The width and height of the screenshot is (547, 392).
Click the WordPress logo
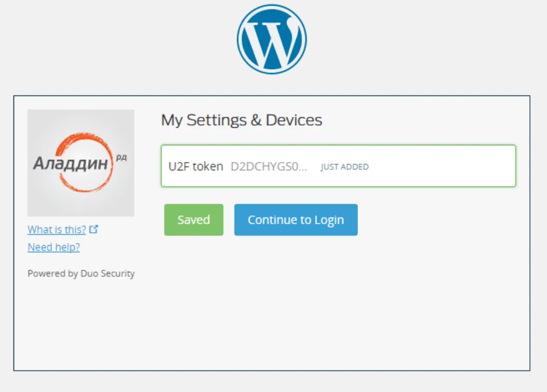click(272, 39)
